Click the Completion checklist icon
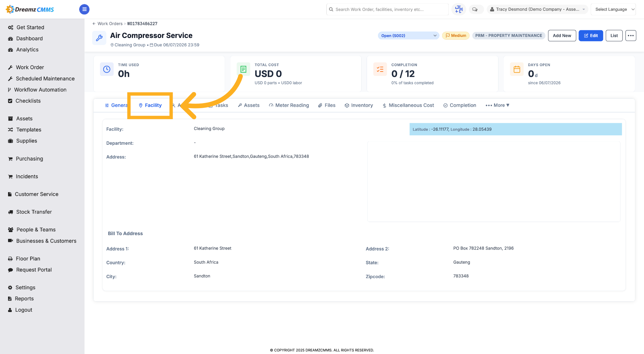Image resolution: width=644 pixels, height=354 pixels. coord(380,69)
